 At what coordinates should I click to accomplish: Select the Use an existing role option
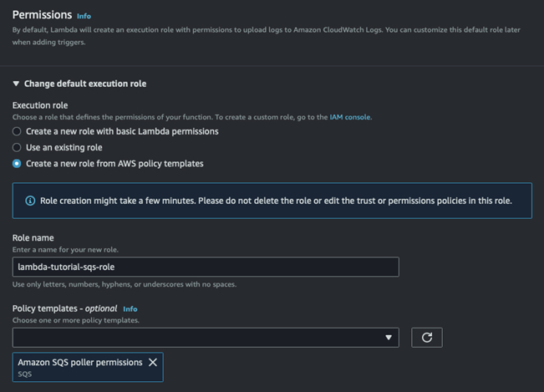click(17, 147)
